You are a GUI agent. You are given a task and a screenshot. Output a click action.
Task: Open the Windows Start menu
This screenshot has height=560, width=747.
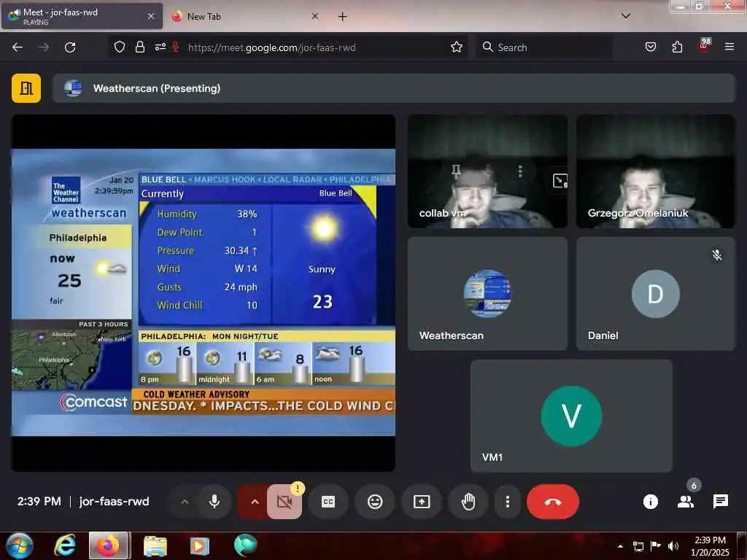point(20,545)
